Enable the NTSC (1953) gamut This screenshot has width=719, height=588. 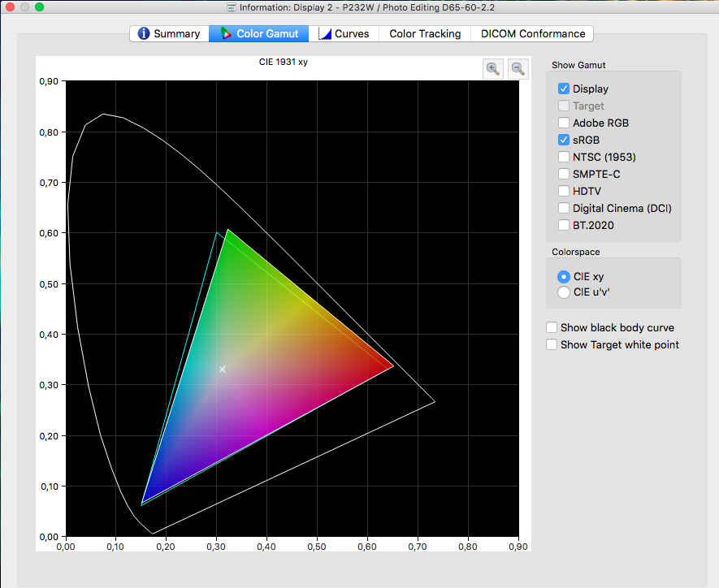[x=564, y=157]
